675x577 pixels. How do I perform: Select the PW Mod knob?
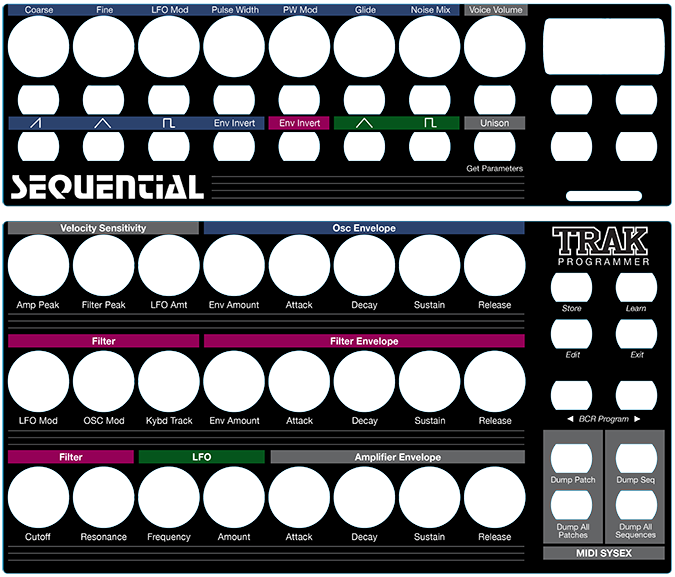pyautogui.click(x=299, y=47)
